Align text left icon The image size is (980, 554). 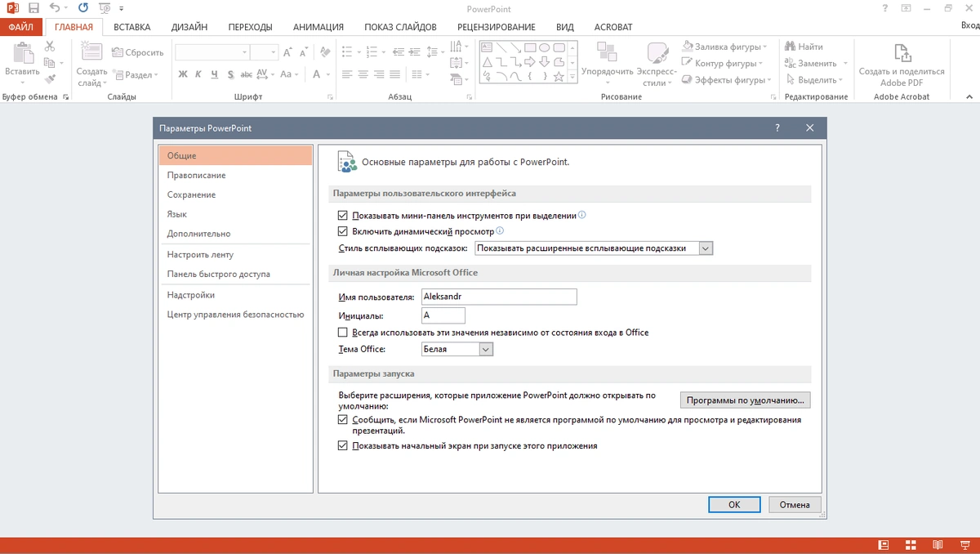pos(346,74)
